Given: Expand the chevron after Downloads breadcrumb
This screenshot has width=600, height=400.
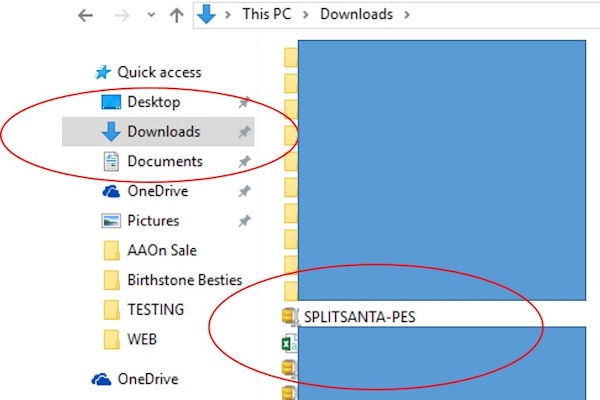Looking at the screenshot, I should tap(407, 15).
